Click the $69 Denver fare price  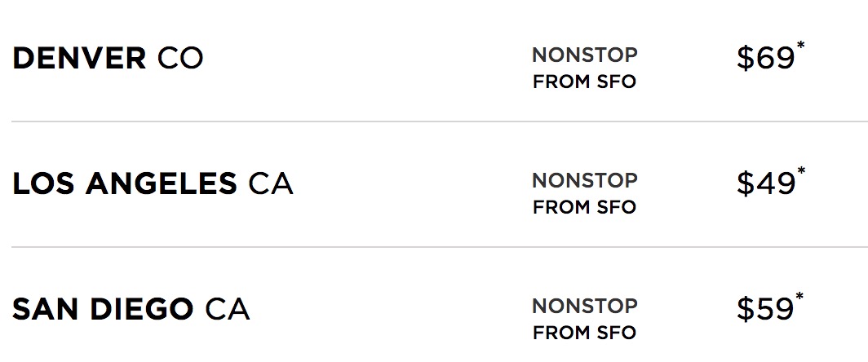pos(764,60)
